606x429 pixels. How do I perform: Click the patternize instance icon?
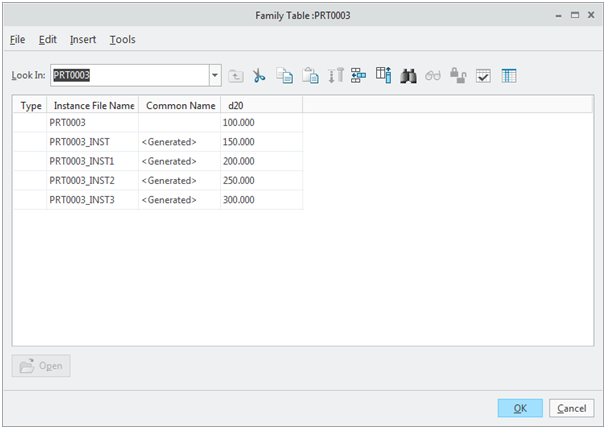[335, 75]
